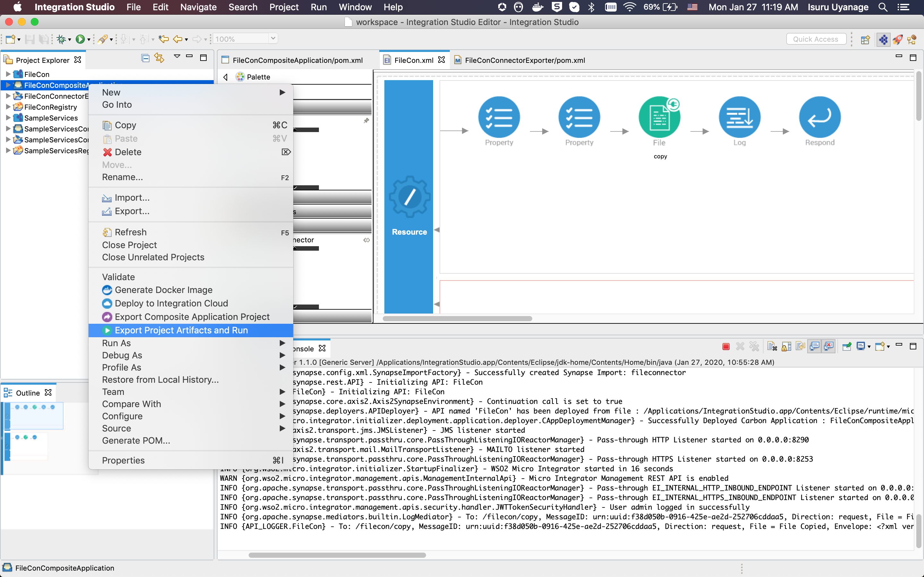Switch to the FileCon.xml editor tab

[414, 60]
